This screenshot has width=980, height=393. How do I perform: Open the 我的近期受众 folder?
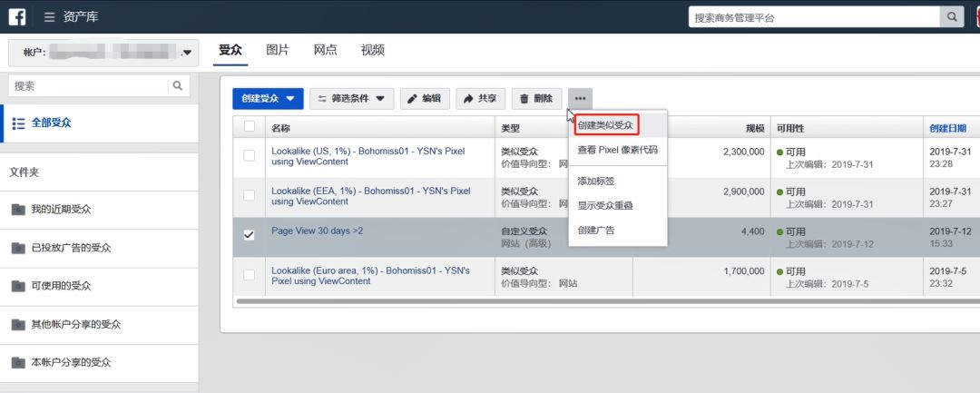point(60,210)
